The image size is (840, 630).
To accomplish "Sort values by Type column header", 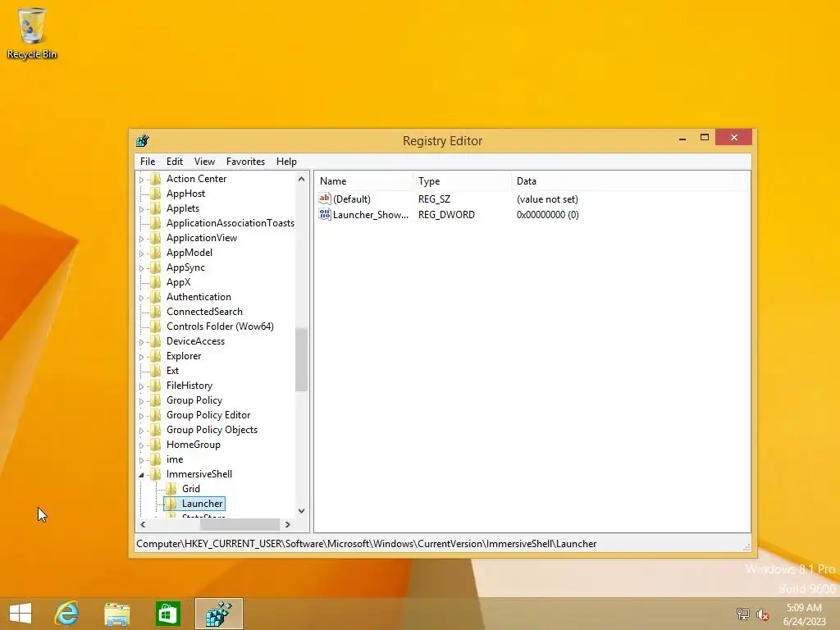I will coord(461,181).
